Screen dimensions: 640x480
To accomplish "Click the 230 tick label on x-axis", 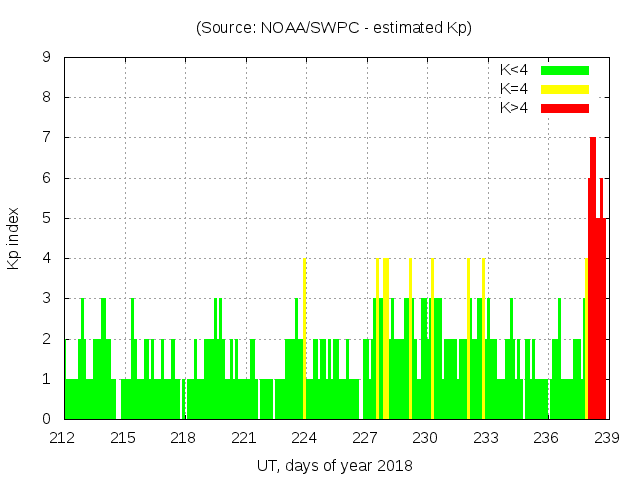I will tap(426, 438).
